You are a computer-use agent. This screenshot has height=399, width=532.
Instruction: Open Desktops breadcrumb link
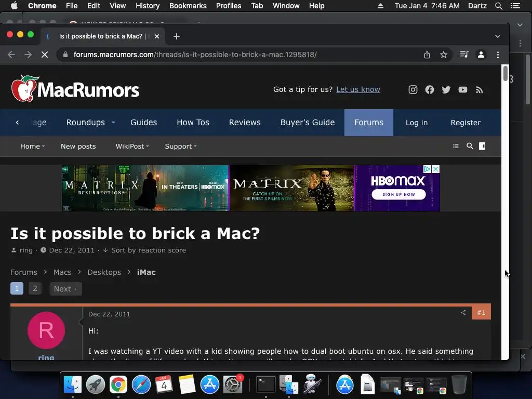[x=104, y=272]
